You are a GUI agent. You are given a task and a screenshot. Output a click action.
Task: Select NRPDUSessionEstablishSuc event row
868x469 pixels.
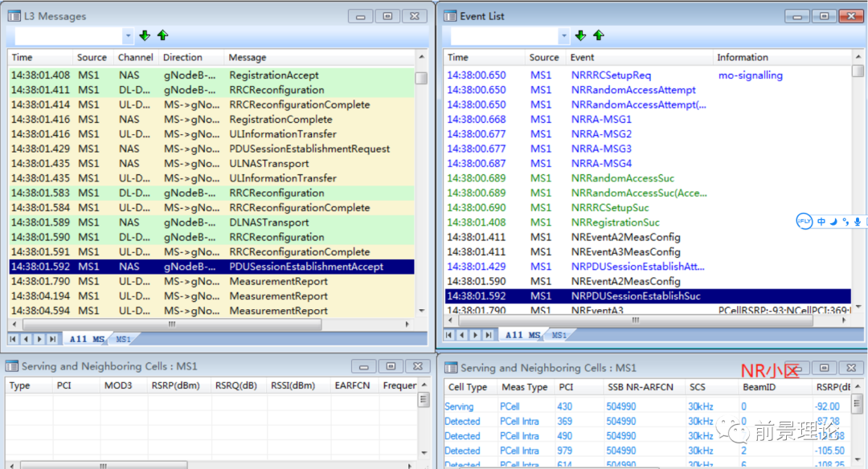648,296
